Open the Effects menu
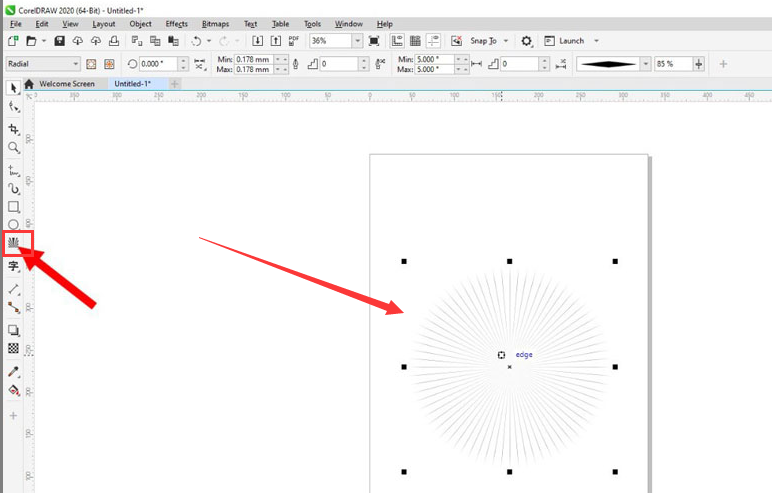772x493 pixels. click(176, 24)
